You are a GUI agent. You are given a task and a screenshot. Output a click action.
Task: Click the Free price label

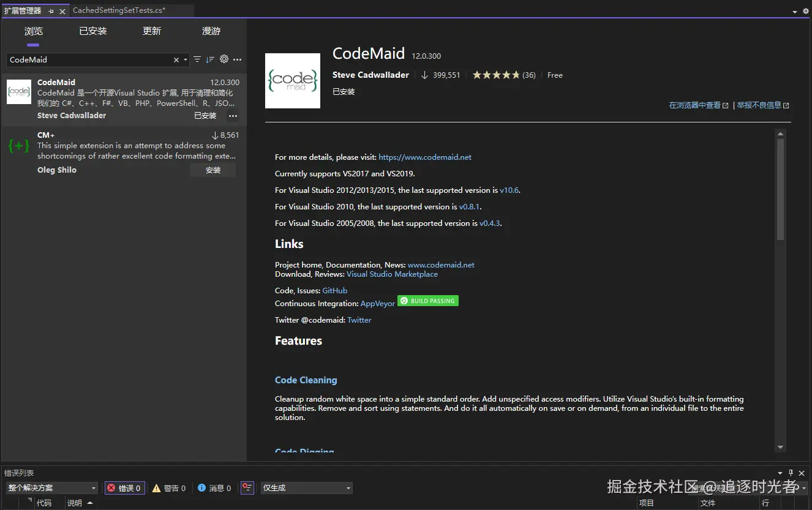[555, 75]
